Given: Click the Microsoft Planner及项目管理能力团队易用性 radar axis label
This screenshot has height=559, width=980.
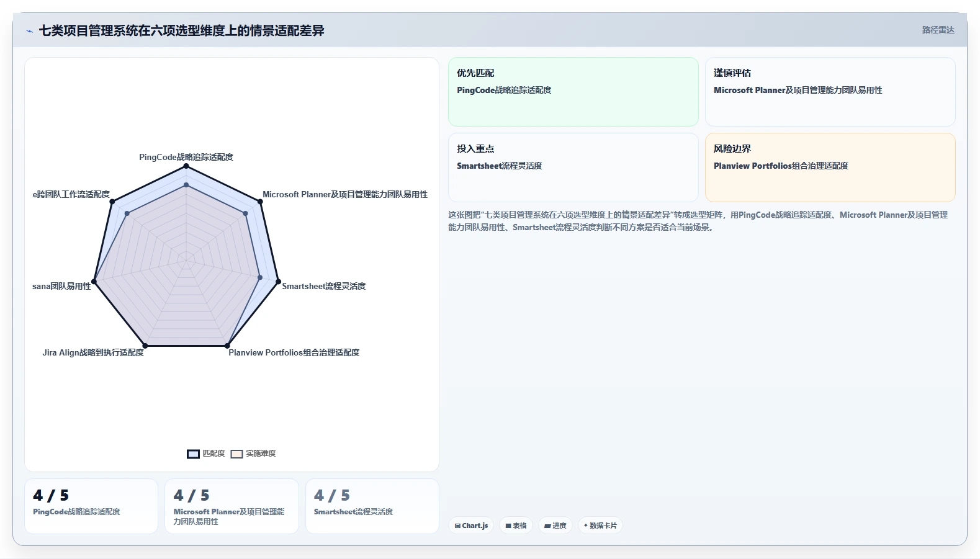Looking at the screenshot, I should pyautogui.click(x=345, y=194).
